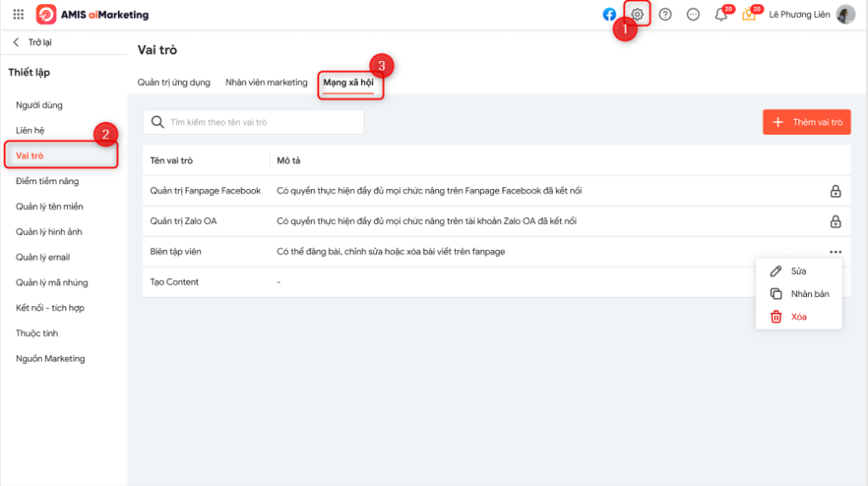Open Quản lý email in sidebar

pos(42,257)
